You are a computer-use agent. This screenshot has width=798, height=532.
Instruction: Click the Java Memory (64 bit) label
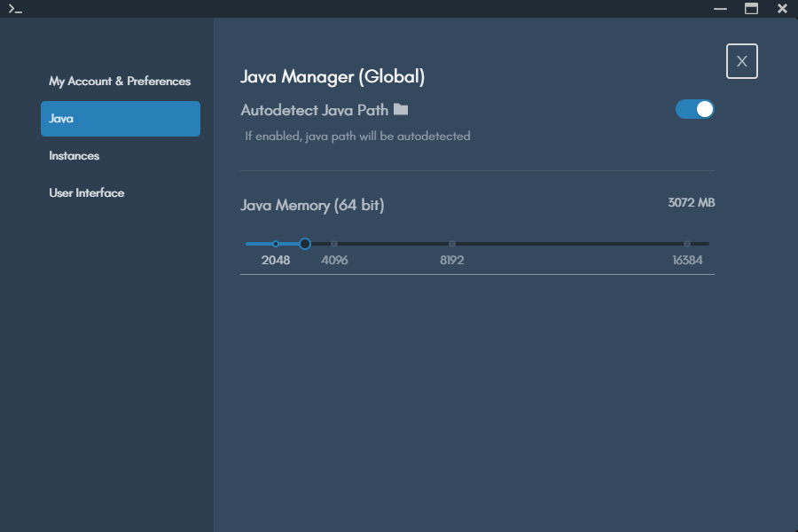312,205
